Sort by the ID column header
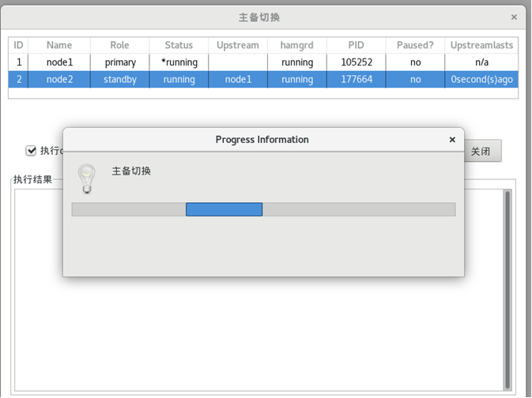 pyautogui.click(x=18, y=45)
